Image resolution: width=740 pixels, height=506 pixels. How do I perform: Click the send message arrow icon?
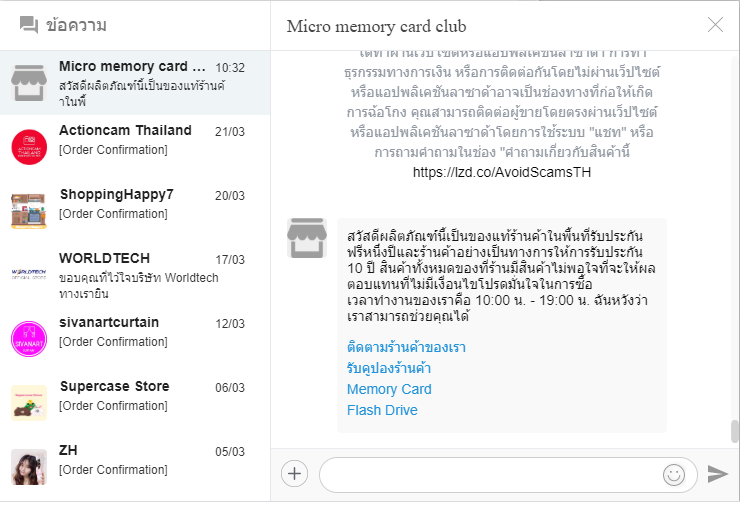pos(717,474)
